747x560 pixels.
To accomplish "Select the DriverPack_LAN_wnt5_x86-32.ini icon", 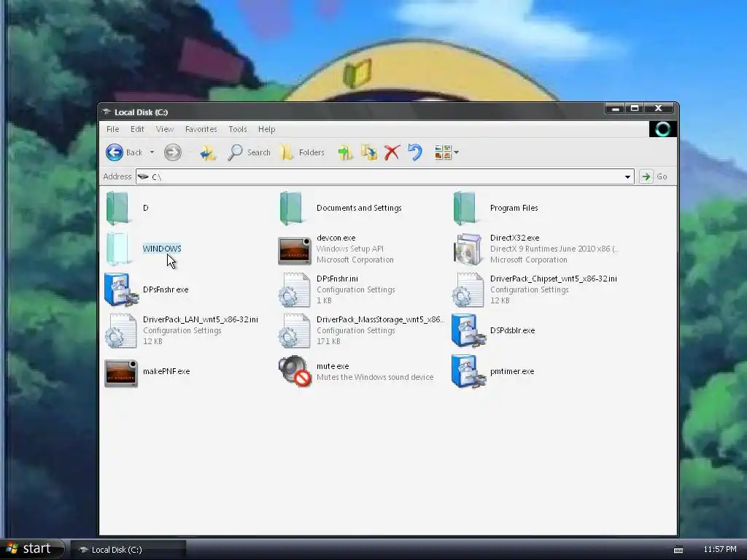I will click(121, 330).
